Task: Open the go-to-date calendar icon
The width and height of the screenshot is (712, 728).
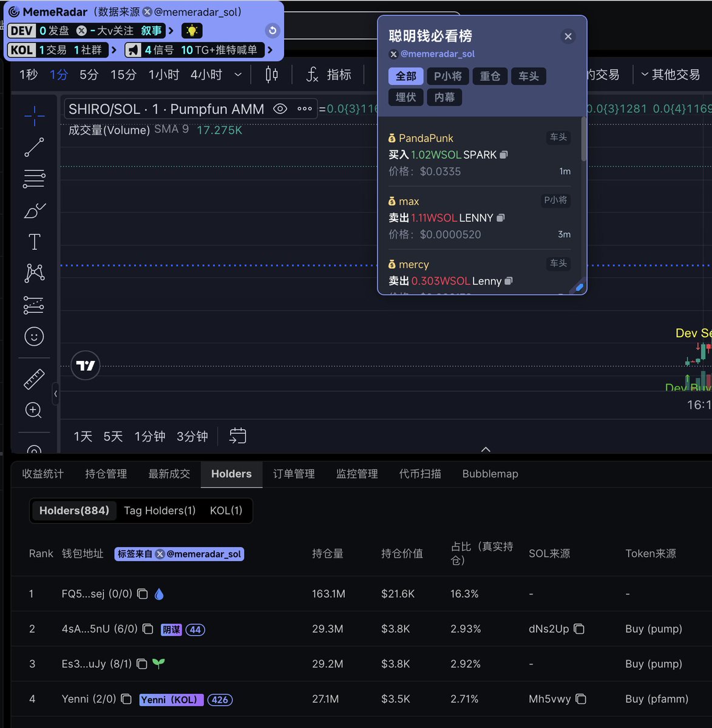Action: (x=237, y=436)
